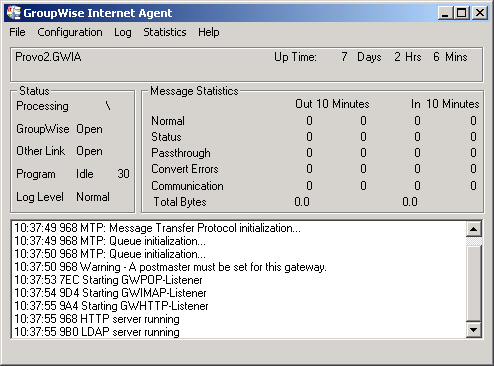Click the Program state Idle
Viewport: 494px width, 366px height.
(85, 174)
